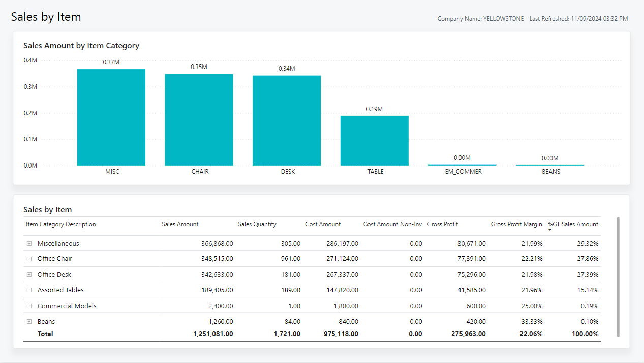Click the total cost amount 975,118.00
This screenshot has height=363, width=644.
[341, 334]
